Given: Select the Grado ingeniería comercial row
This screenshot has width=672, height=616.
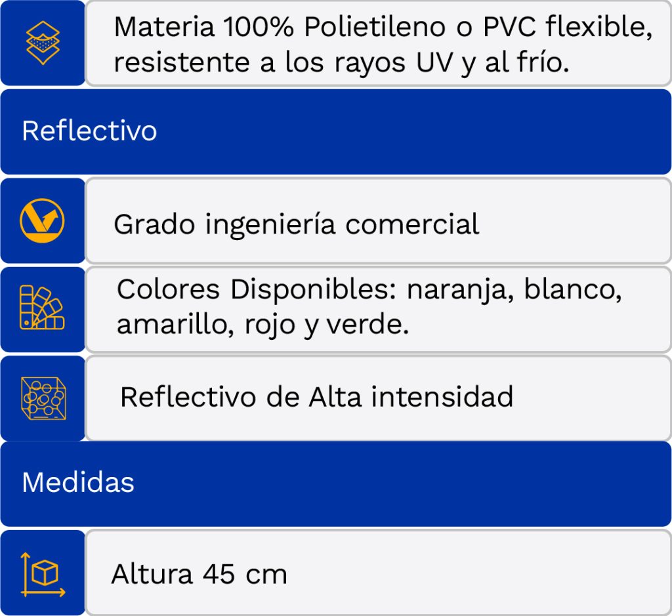Looking at the screenshot, I should 378,220.
